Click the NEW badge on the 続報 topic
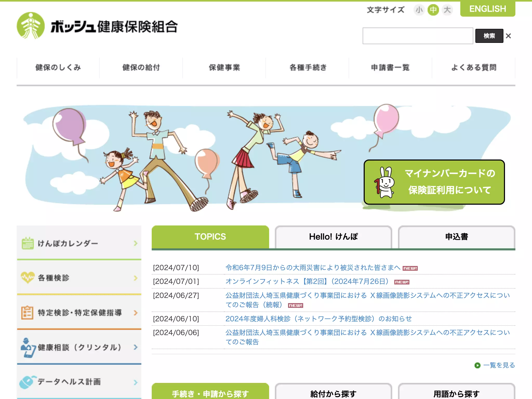The image size is (532, 399). point(296,305)
